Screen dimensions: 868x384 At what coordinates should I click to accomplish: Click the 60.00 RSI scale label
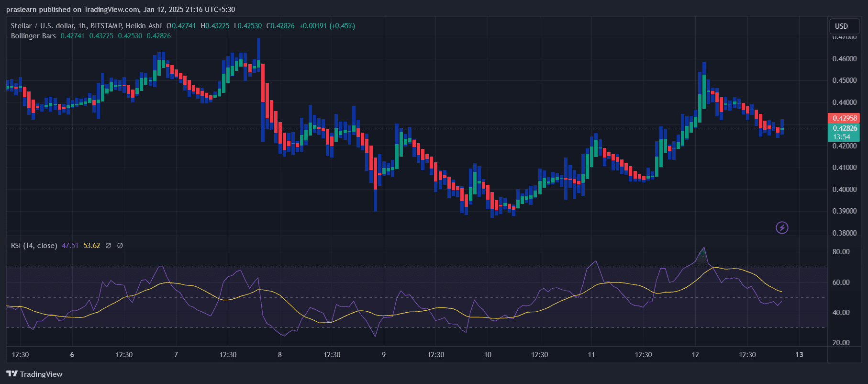[841, 282]
